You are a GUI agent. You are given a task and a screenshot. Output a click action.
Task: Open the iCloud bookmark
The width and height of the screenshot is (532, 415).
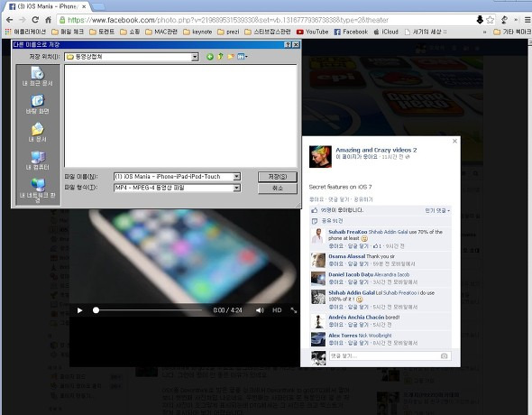coord(386,32)
